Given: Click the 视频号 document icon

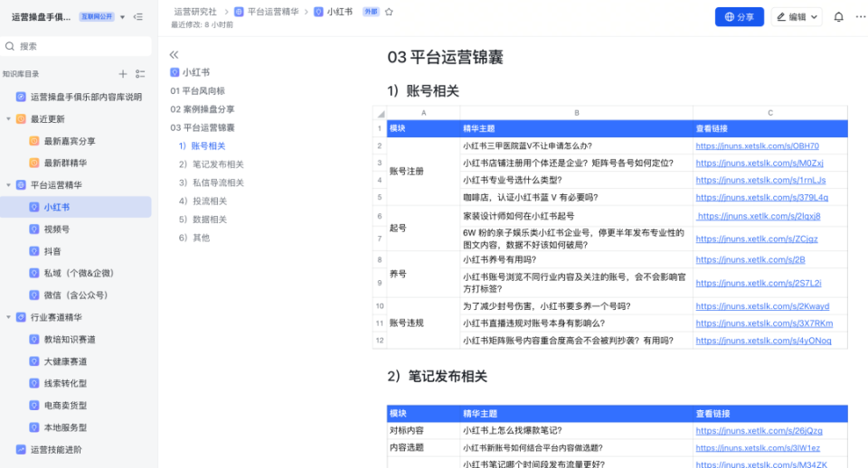Looking at the screenshot, I should coord(34,229).
